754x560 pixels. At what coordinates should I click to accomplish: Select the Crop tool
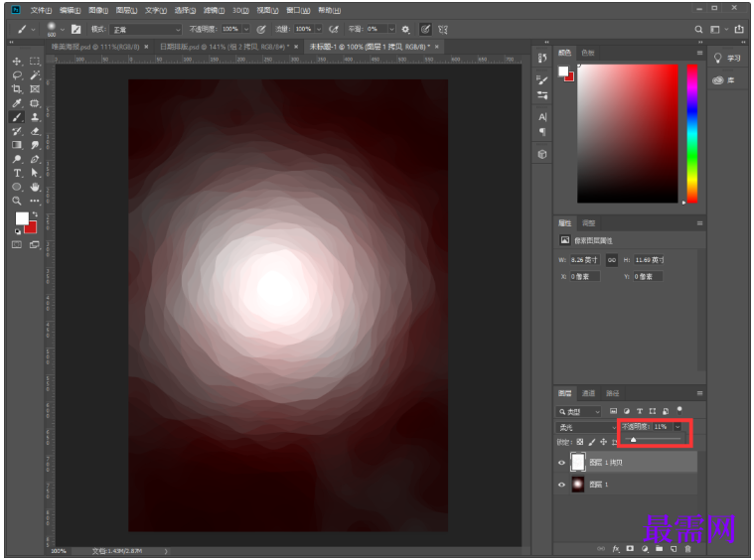(17, 89)
